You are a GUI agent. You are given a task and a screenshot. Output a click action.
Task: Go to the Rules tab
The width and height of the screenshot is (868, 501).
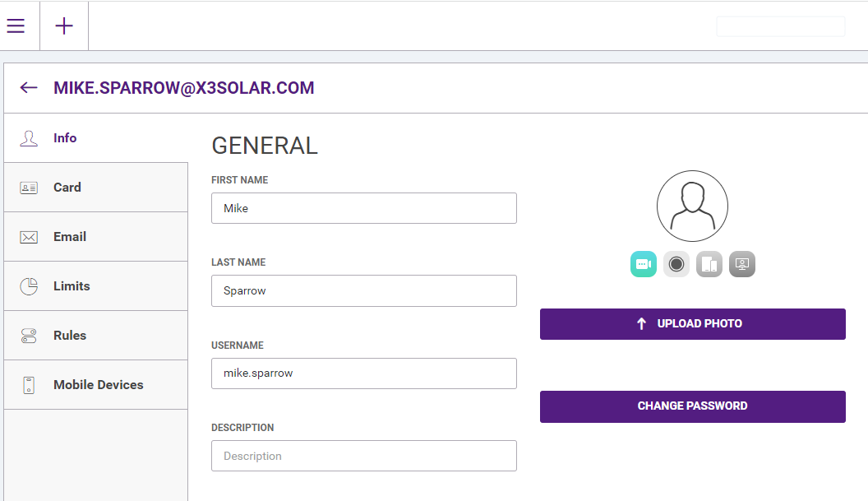[x=95, y=336]
